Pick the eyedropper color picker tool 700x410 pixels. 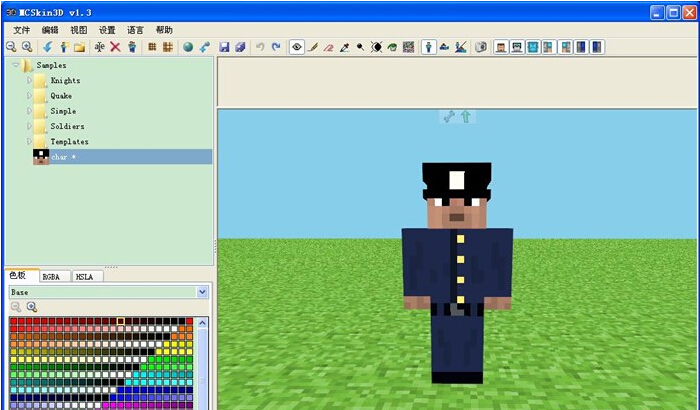(x=344, y=47)
